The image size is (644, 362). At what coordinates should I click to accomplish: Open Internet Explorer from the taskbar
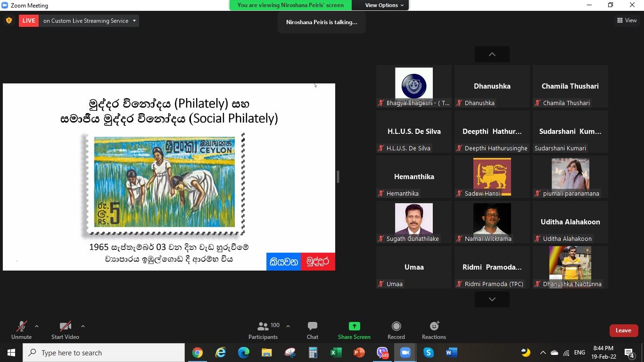click(221, 353)
